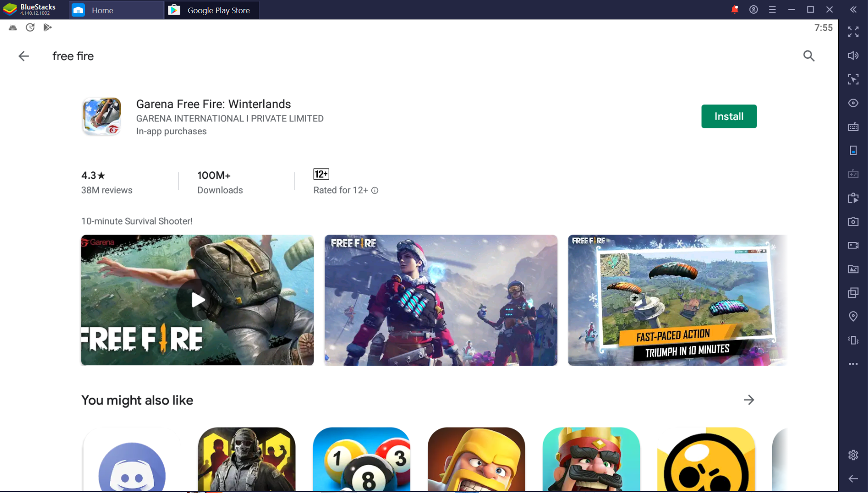Click the 10-minute Survival Shooter! tagline
Screen dimensions: 868x493
click(137, 221)
